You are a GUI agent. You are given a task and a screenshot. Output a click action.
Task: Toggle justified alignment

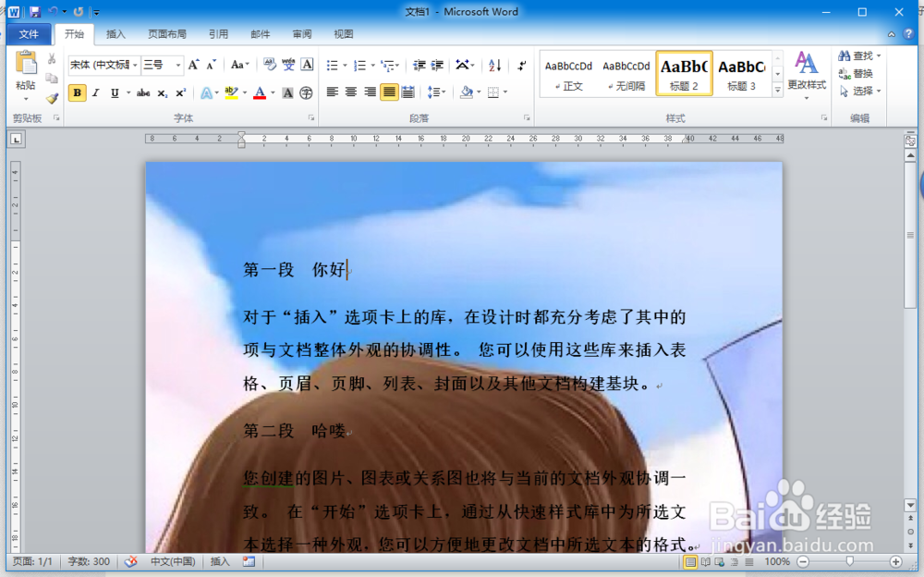tap(389, 92)
